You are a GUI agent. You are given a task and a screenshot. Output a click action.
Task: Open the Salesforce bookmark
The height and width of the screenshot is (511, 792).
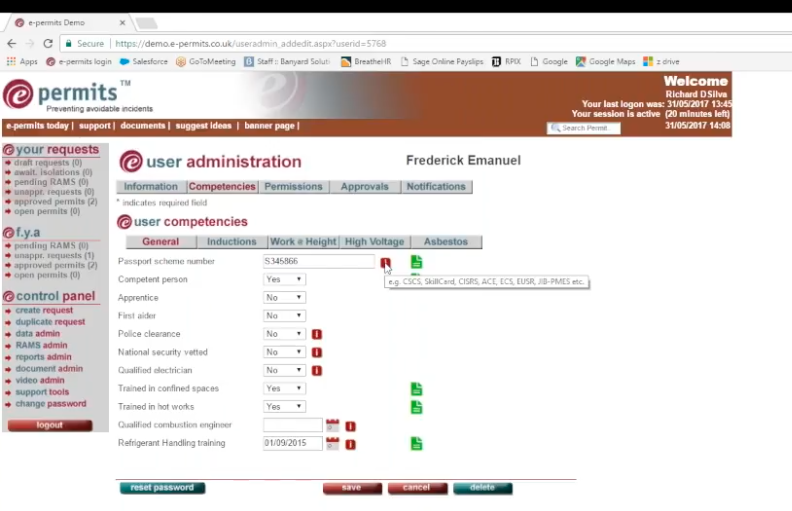(x=143, y=62)
